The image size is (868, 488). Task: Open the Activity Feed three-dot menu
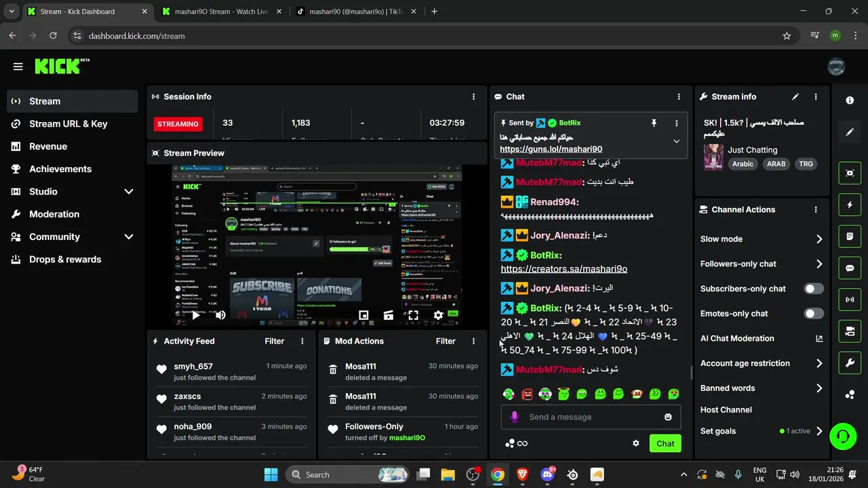tap(302, 341)
